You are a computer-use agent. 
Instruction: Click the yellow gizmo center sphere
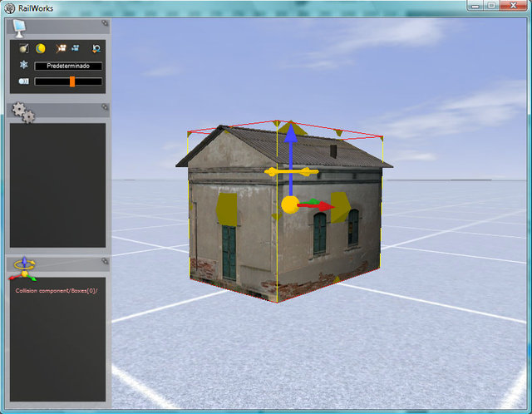point(289,205)
